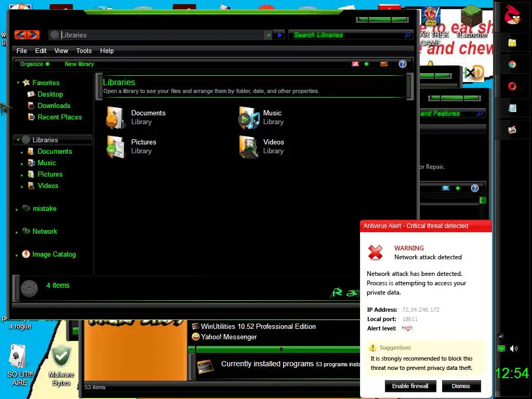This screenshot has width=532, height=399.
Task: Open Google Chrome from the side taskbar
Action: (512, 64)
